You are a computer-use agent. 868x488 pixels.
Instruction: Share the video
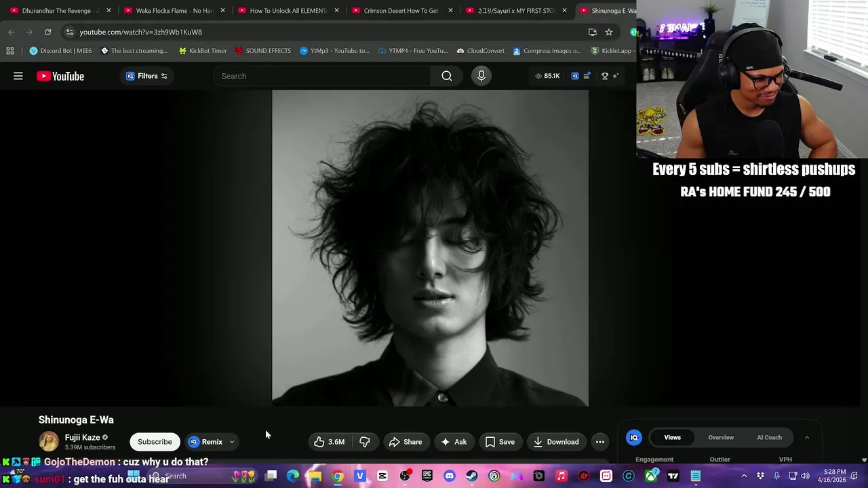click(406, 442)
